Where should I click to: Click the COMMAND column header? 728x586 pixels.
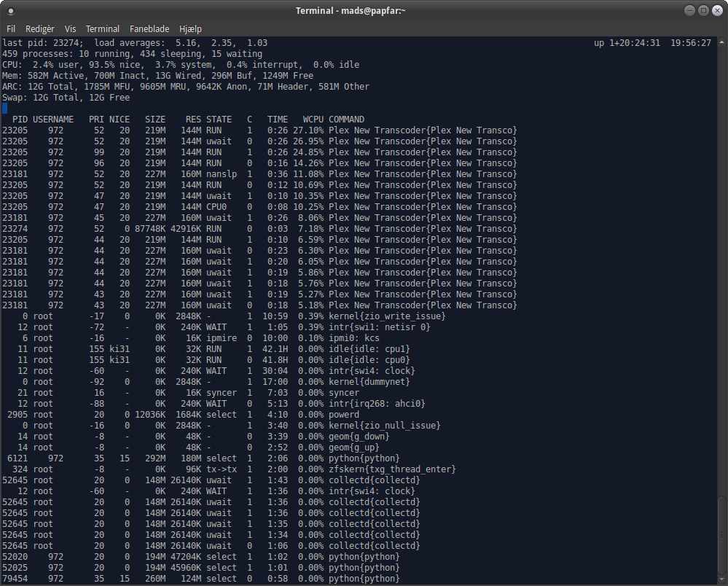(346, 120)
